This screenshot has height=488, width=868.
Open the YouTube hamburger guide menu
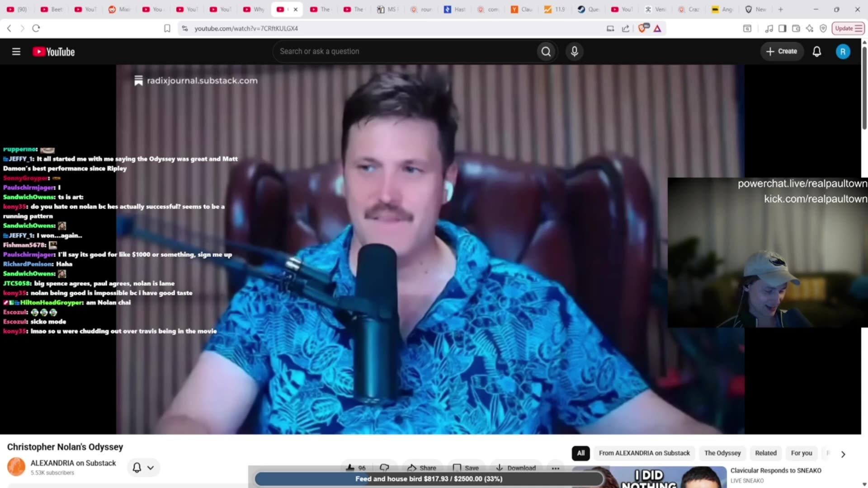(16, 52)
